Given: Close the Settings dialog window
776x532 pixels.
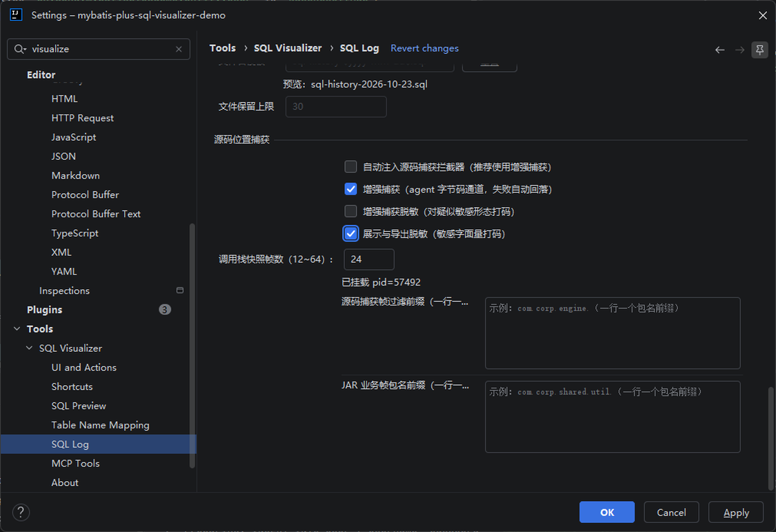Looking at the screenshot, I should [762, 15].
